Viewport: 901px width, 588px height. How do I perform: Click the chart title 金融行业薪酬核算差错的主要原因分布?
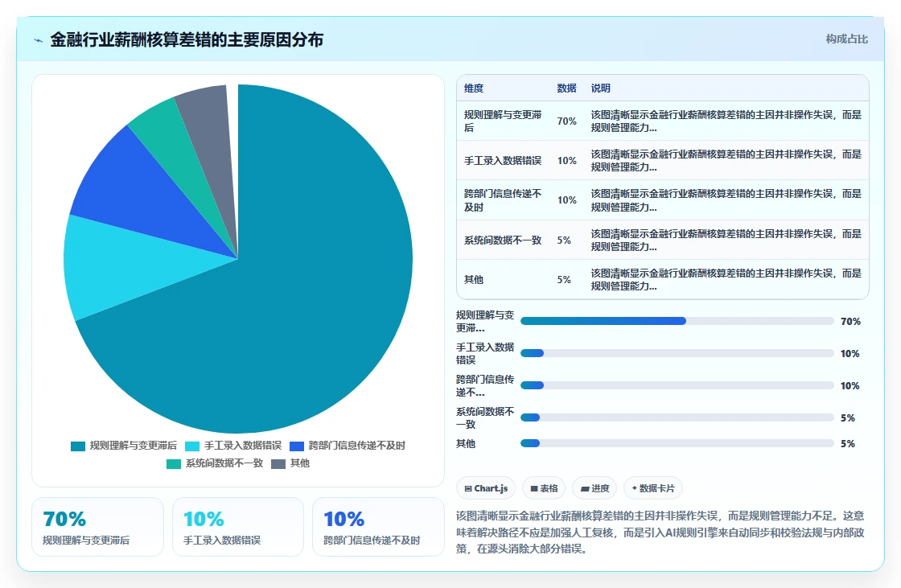point(187,39)
